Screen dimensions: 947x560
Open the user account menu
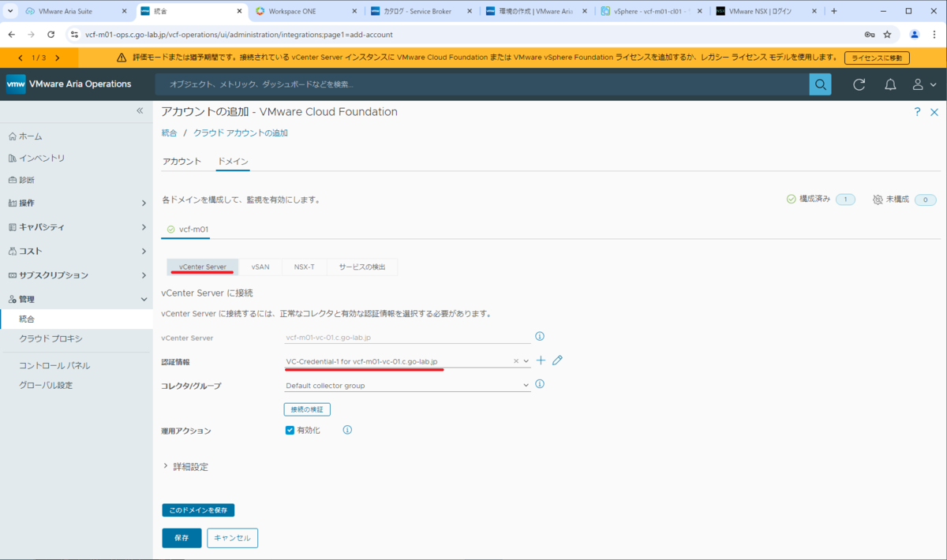point(924,84)
